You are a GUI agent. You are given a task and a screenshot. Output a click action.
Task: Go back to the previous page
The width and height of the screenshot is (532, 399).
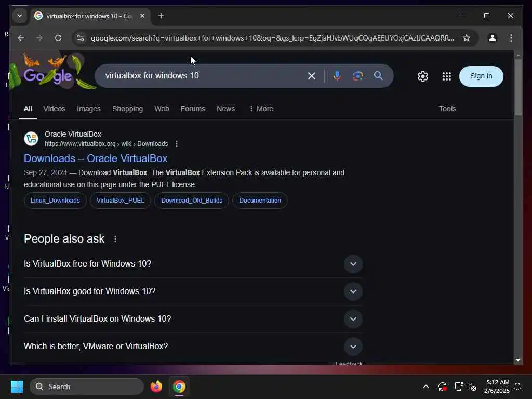click(21, 38)
